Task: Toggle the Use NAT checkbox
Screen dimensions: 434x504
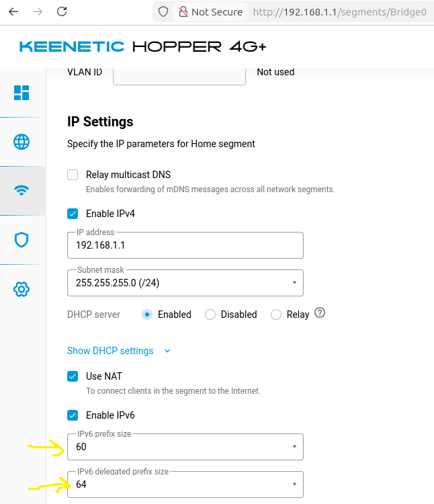Action: click(73, 376)
